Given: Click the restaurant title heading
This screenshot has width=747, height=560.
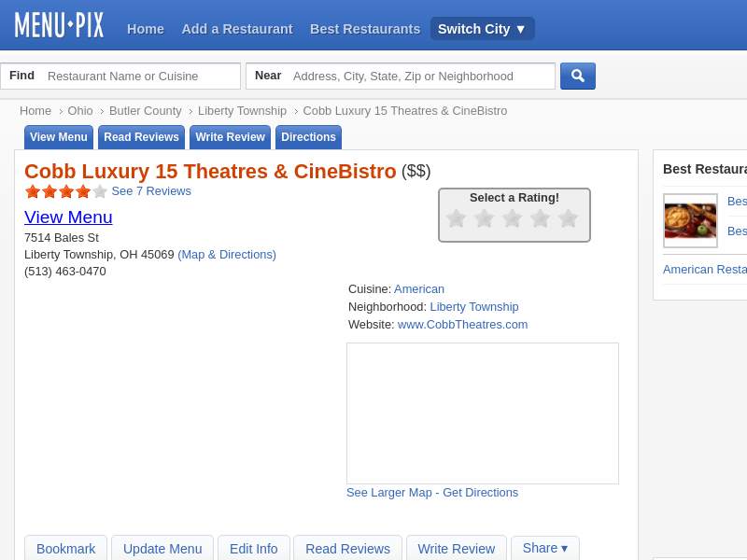Looking at the screenshot, I should 210,172.
